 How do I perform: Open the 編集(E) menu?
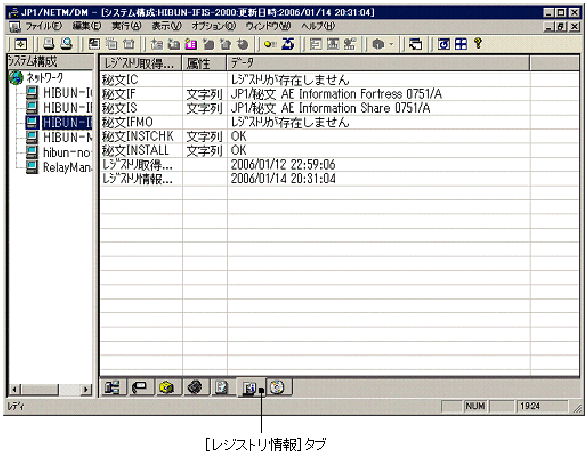click(87, 26)
